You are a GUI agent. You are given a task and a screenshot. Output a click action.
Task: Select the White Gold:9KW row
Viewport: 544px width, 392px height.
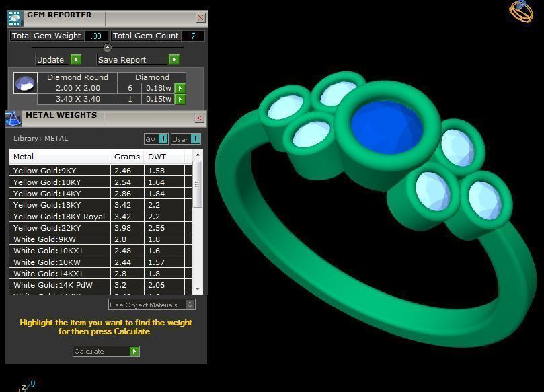click(101, 239)
